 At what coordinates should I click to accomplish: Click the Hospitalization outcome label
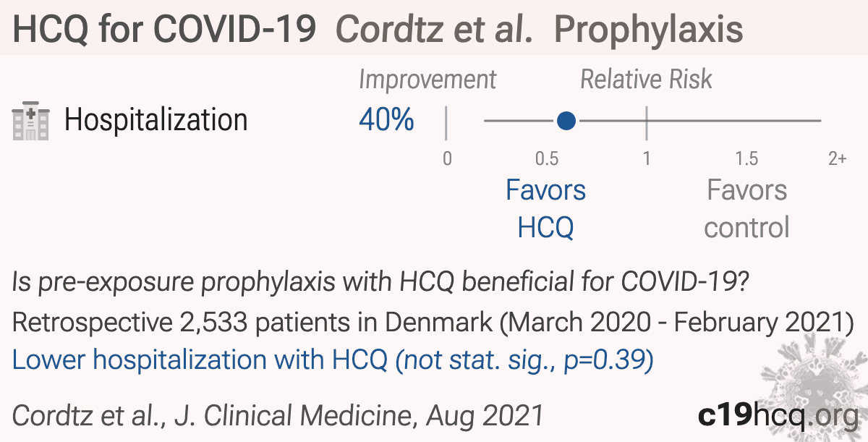point(156,120)
